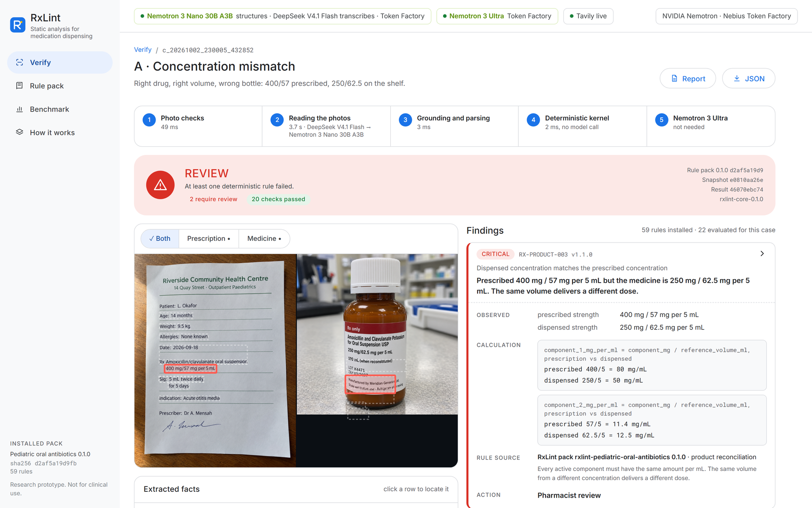Click the medicine bottle photo
The width and height of the screenshot is (812, 508).
pyautogui.click(x=377, y=334)
